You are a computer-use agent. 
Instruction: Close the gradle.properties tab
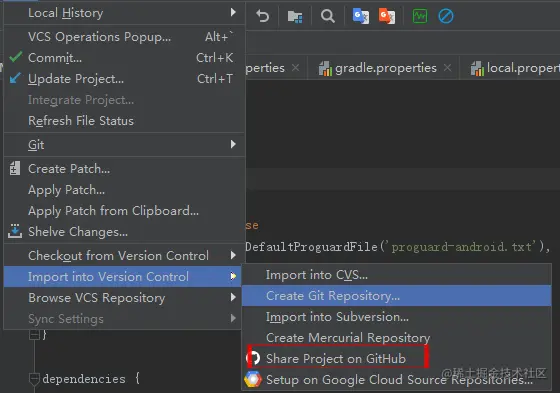point(448,68)
